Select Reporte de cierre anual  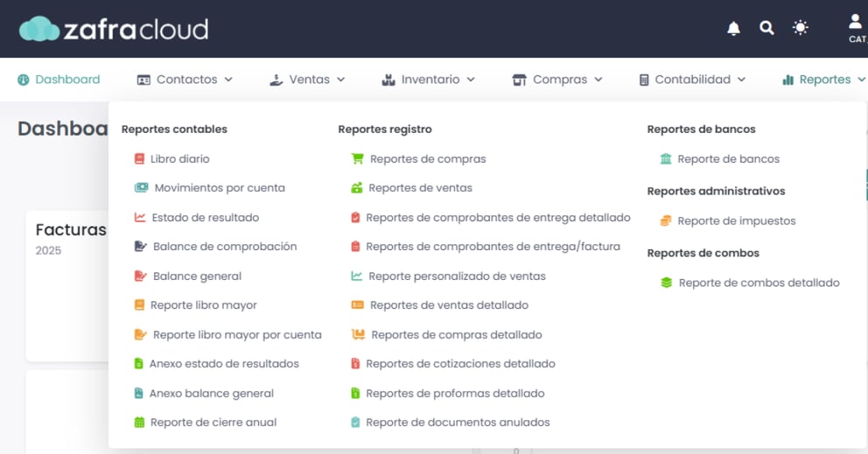pyautogui.click(x=213, y=423)
